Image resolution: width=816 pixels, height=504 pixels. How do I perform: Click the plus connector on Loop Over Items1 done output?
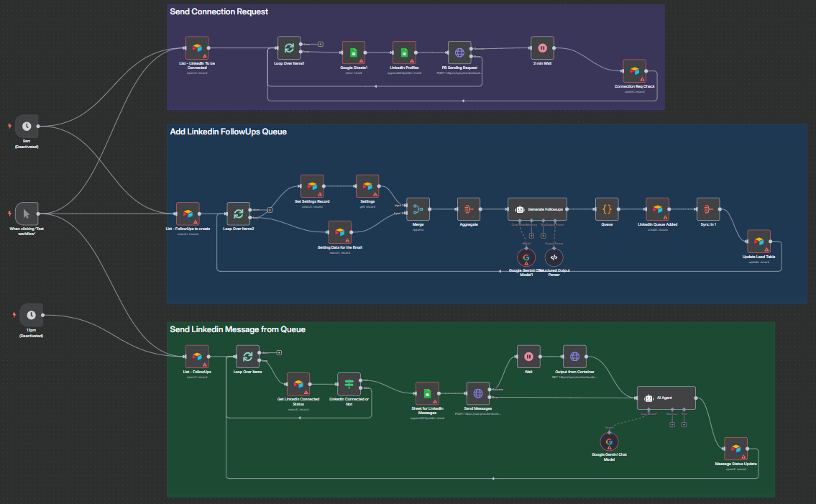[x=321, y=45]
